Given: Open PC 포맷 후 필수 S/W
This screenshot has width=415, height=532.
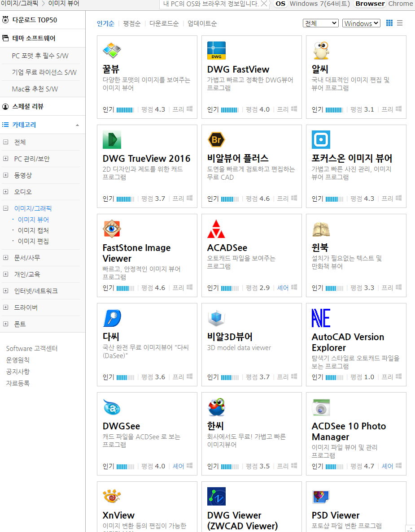Looking at the screenshot, I should tap(40, 56).
